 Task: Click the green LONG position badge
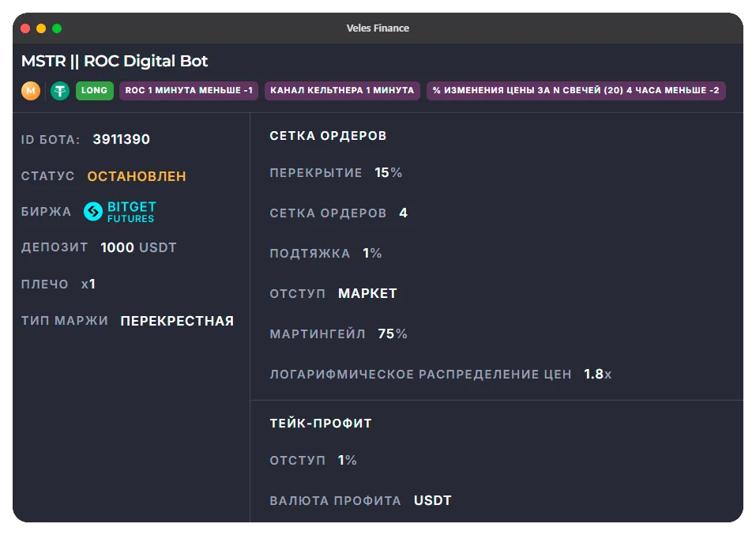(x=93, y=91)
